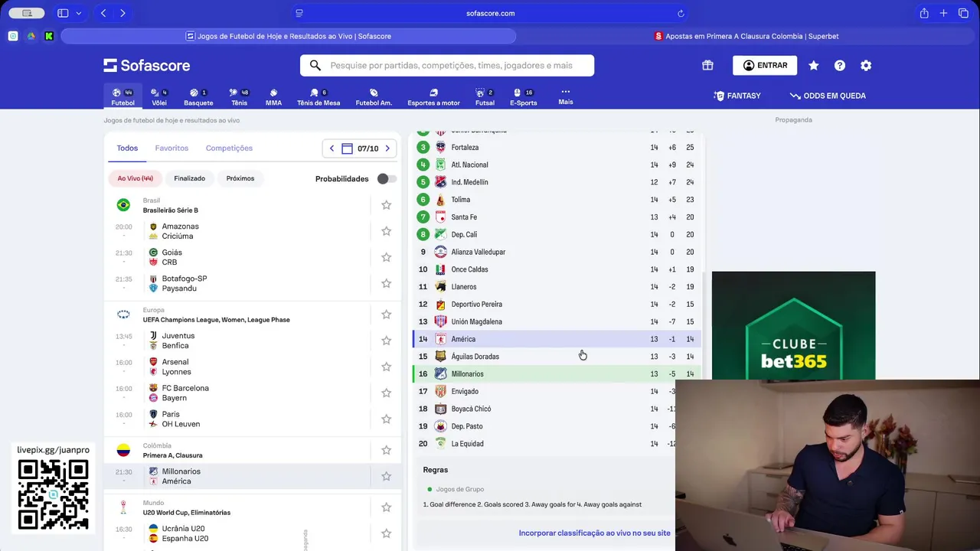The height and width of the screenshot is (551, 980).
Task: Switch to the Todos tab
Action: (x=127, y=148)
